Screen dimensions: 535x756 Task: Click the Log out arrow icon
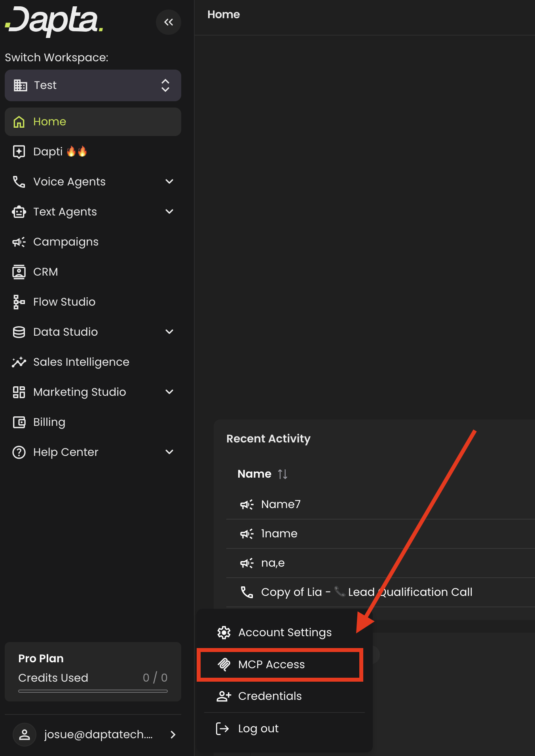click(x=222, y=729)
